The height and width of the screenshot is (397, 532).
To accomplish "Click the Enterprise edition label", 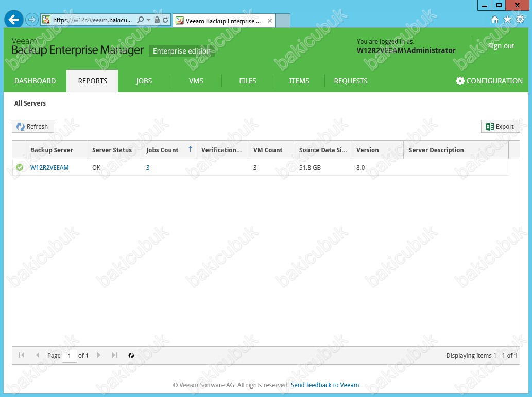I will click(181, 51).
